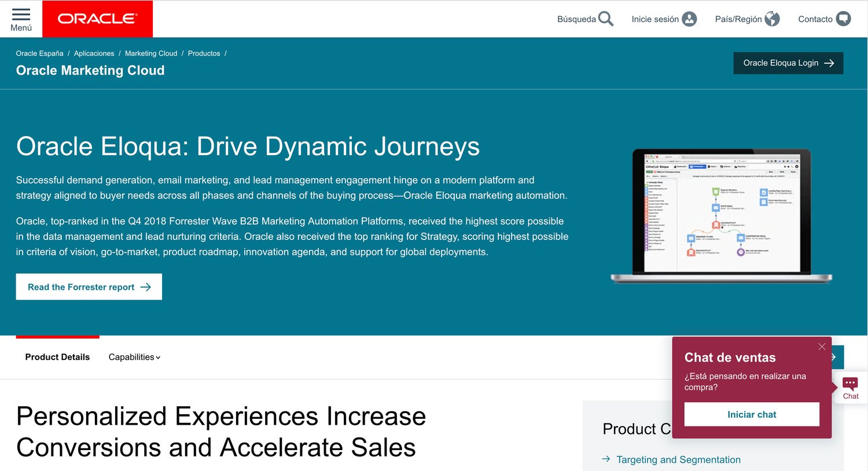Click the Búsqueda magnifier icon

(x=606, y=19)
